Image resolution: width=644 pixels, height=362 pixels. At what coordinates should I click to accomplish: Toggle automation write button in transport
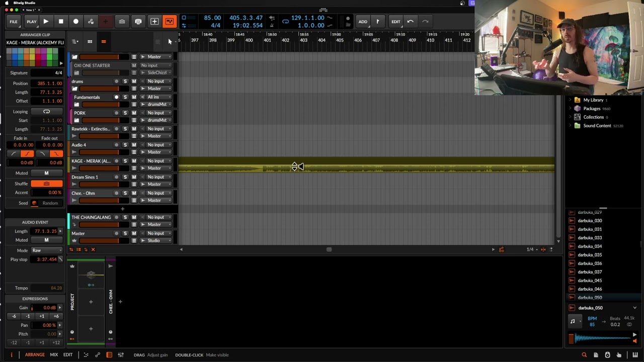[91, 22]
